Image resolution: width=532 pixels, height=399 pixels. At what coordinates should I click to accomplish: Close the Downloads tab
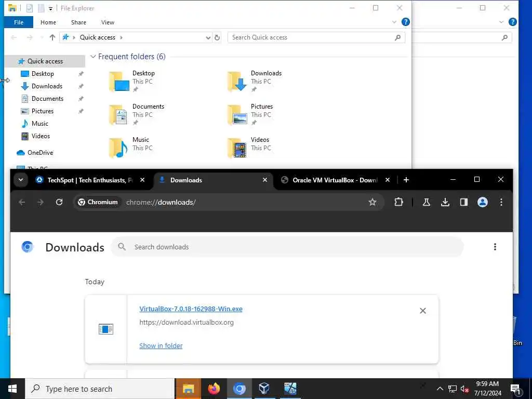(x=265, y=180)
